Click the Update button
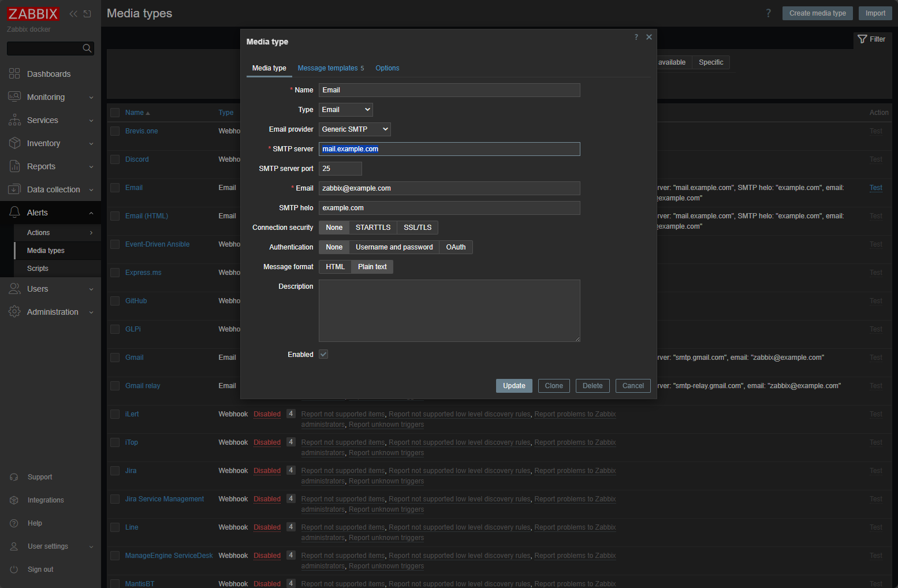 coord(513,385)
